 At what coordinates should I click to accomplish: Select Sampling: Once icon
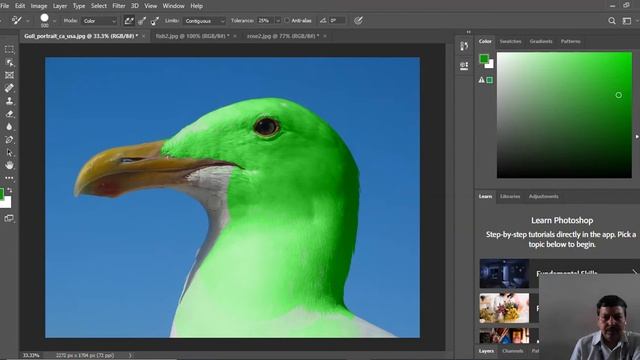[x=142, y=20]
